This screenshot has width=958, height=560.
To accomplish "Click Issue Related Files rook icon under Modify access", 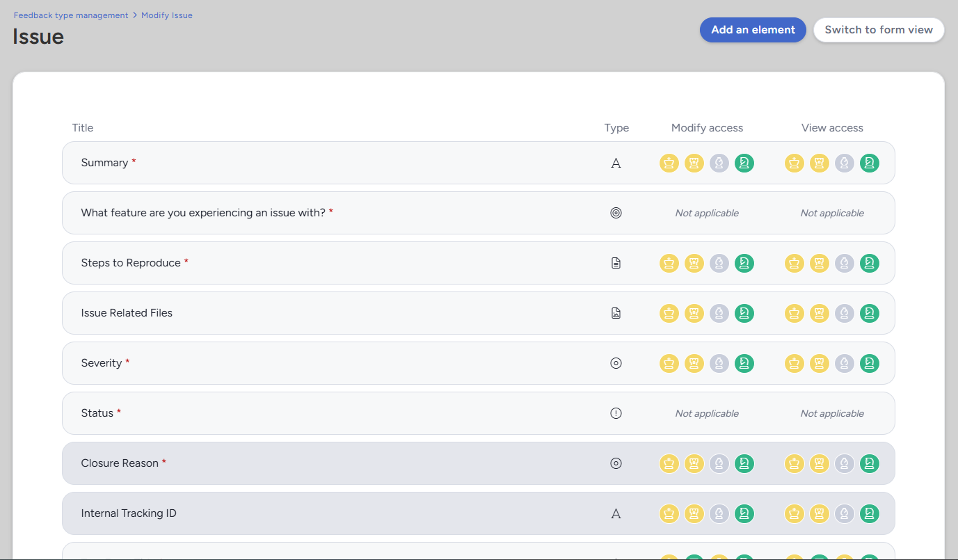I will click(x=694, y=313).
